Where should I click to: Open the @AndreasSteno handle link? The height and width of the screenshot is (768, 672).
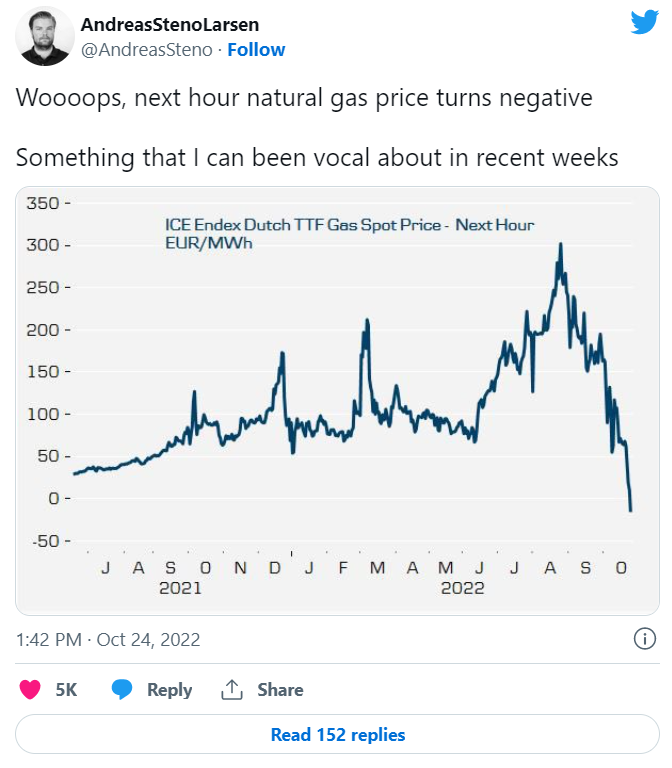click(146, 50)
